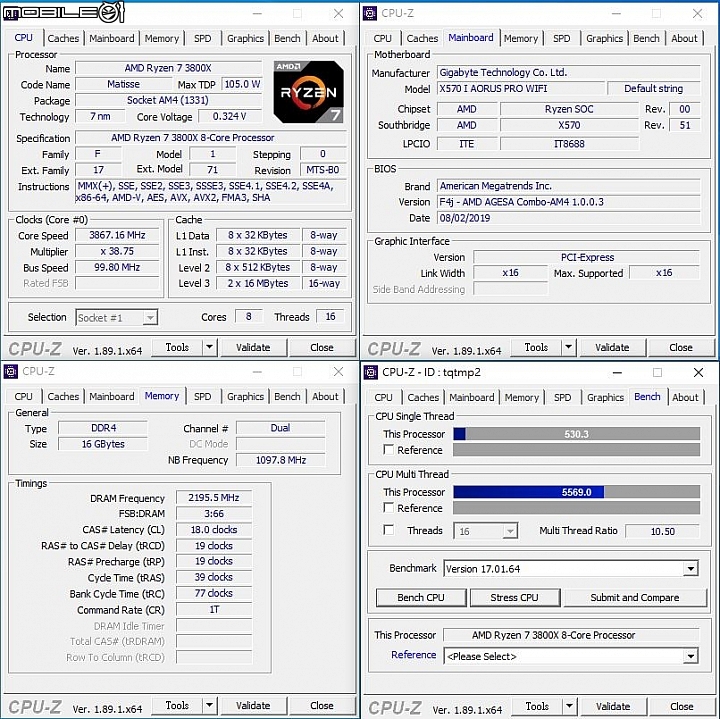
Task: Click Validate in the Bench window
Action: [x=613, y=706]
